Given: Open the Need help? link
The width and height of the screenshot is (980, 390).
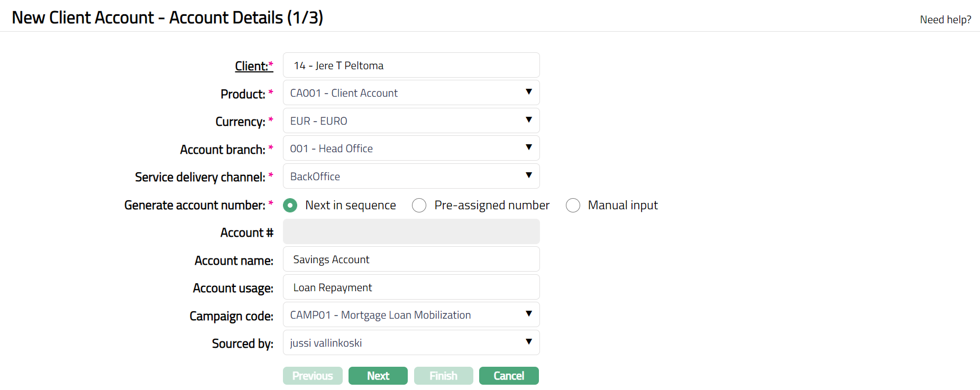Looking at the screenshot, I should click(x=945, y=20).
